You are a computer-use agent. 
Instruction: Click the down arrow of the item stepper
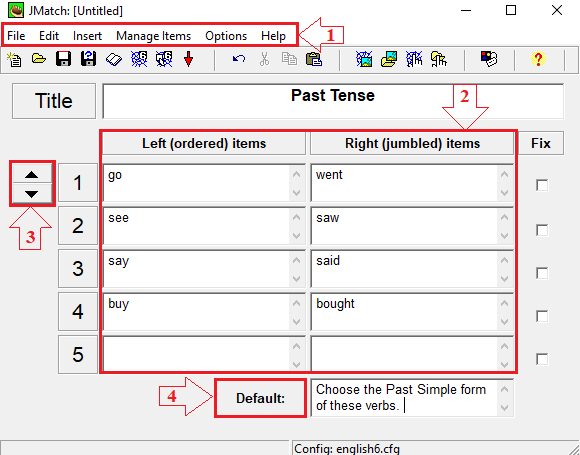[32, 193]
